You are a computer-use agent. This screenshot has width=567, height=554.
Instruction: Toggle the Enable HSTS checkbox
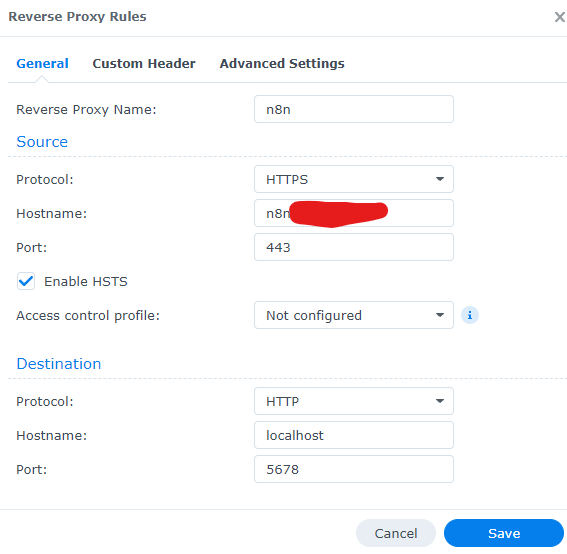pyautogui.click(x=26, y=281)
